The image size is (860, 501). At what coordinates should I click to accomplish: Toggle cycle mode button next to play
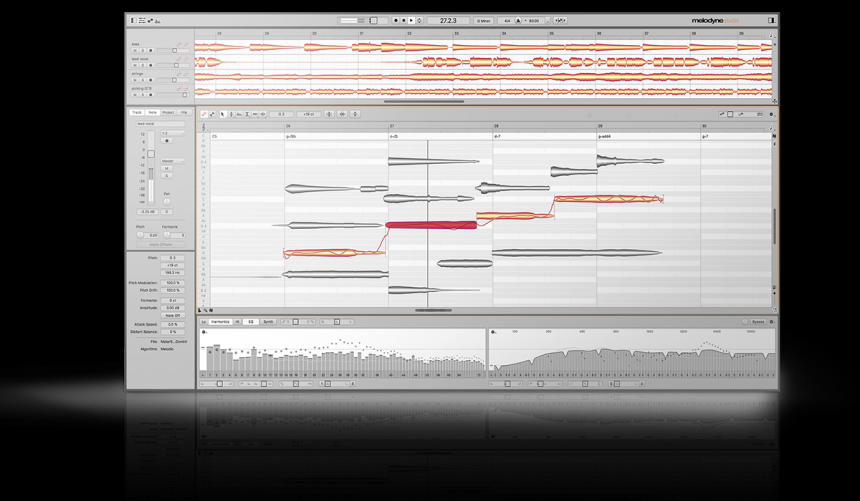(419, 20)
